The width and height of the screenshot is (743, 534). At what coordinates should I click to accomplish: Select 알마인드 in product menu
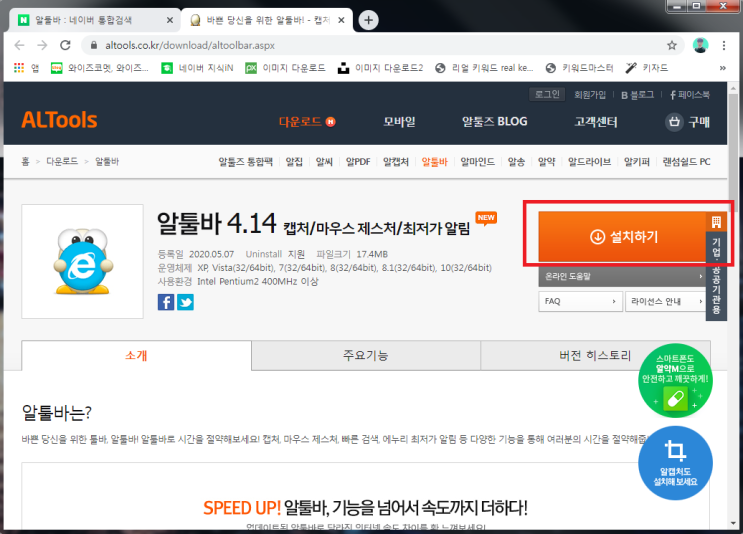(478, 162)
